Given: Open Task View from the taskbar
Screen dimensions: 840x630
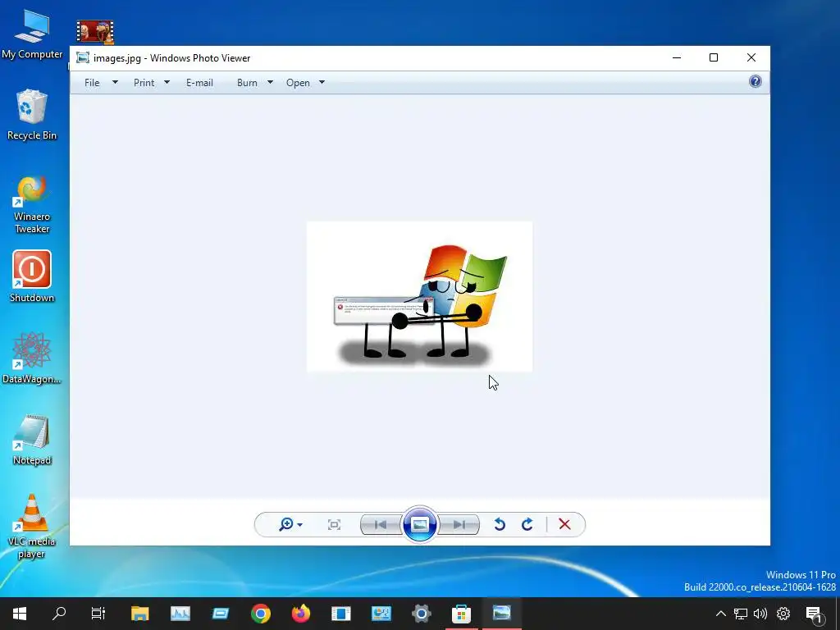Looking at the screenshot, I should click(x=98, y=614).
